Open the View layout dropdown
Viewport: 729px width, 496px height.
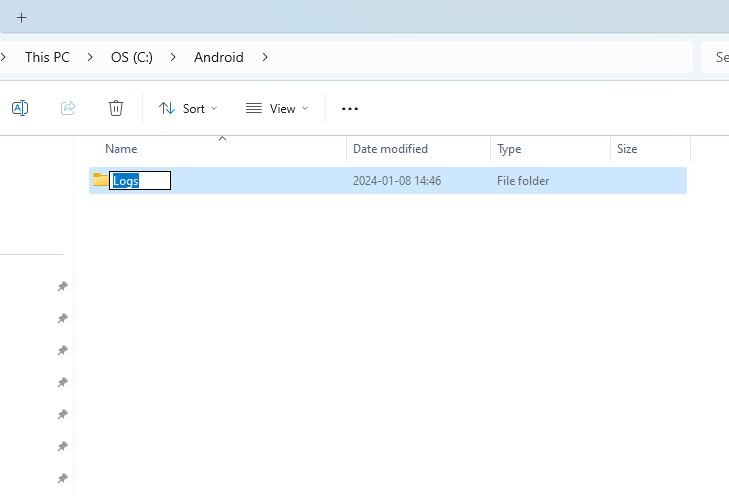click(277, 109)
